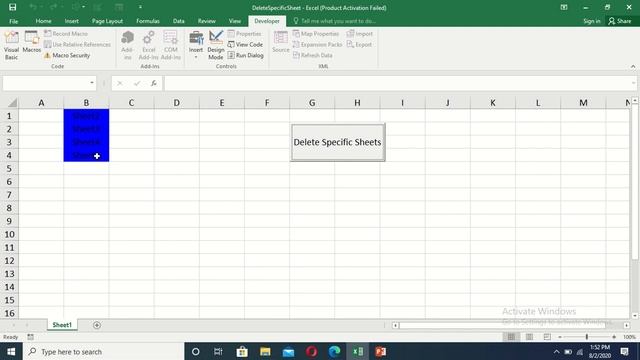
Task: Select the Sheet1 tab
Action: (x=62, y=325)
